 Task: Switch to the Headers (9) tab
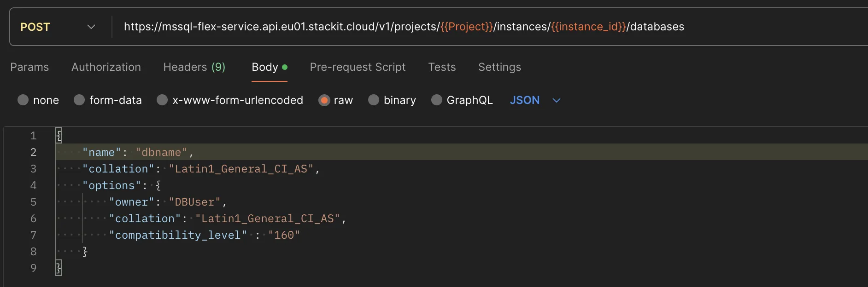click(194, 67)
